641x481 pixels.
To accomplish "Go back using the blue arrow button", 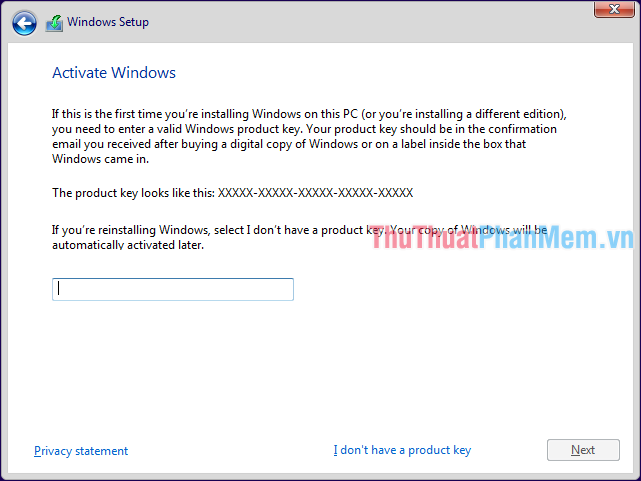I will pos(24,23).
